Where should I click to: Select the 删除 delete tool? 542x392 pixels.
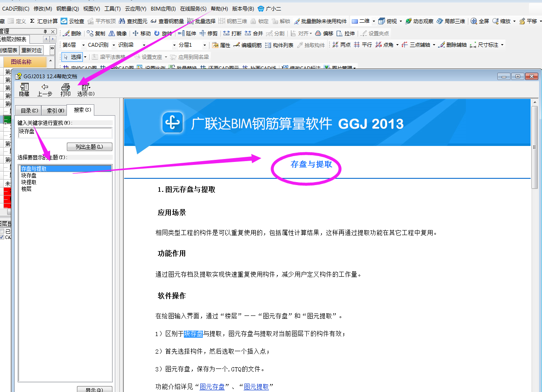tap(72, 33)
